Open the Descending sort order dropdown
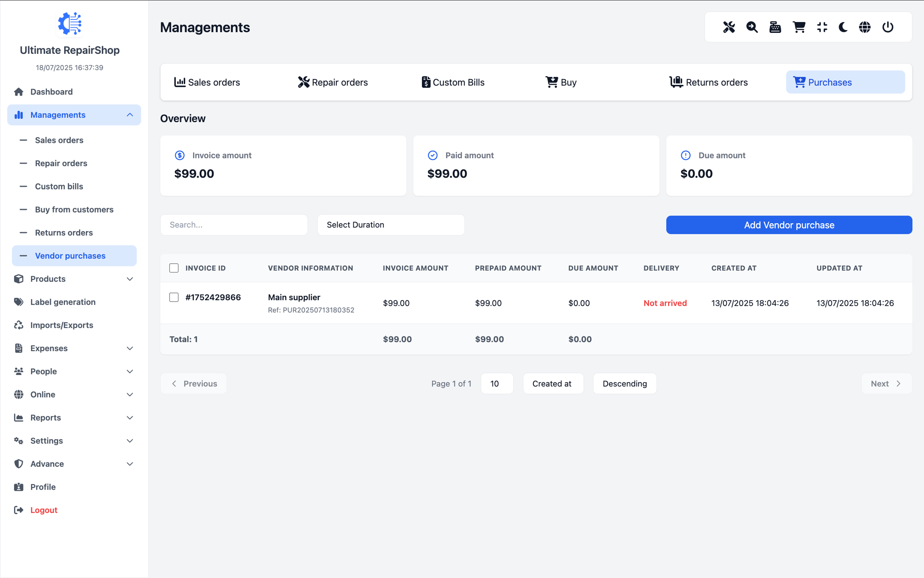 point(624,384)
